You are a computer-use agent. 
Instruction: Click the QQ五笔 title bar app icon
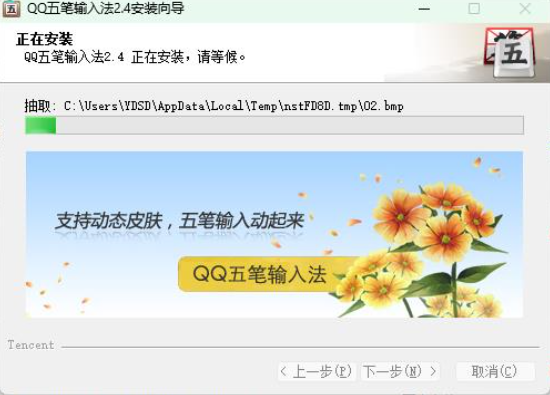[11, 8]
